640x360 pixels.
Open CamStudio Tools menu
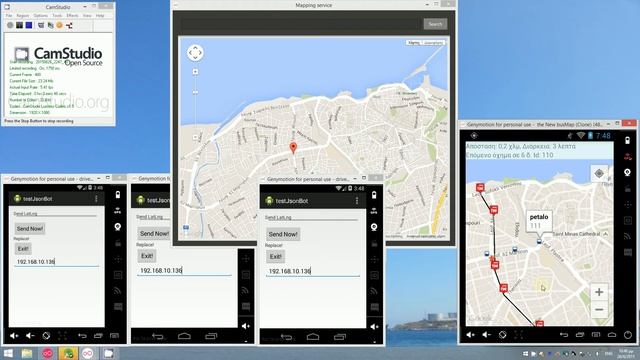coord(57,16)
